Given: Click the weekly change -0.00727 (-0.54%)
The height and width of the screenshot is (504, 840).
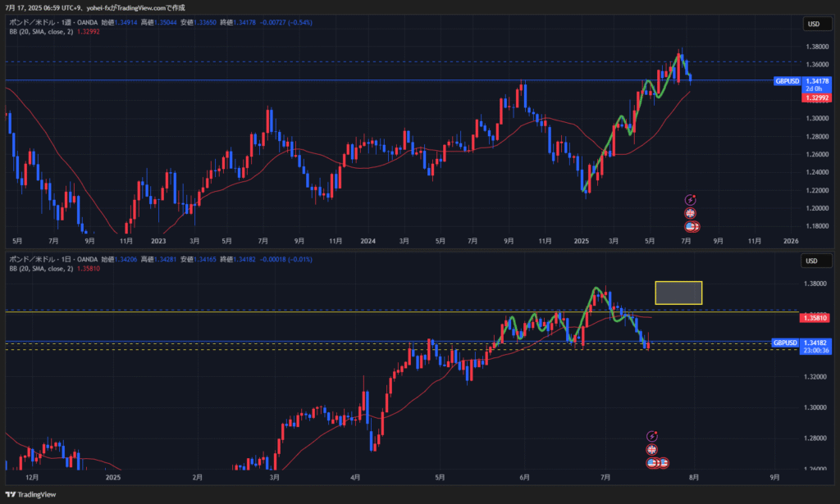Looking at the screenshot, I should (x=286, y=22).
